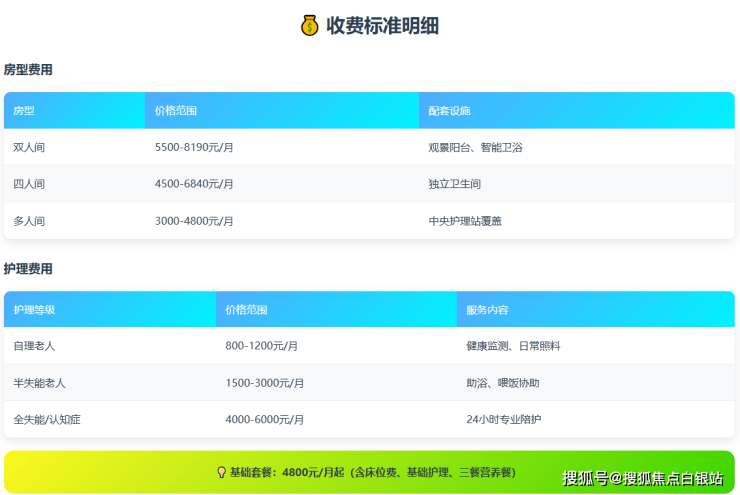Click the 服务内容 column header
This screenshot has height=495, width=740.
[487, 309]
